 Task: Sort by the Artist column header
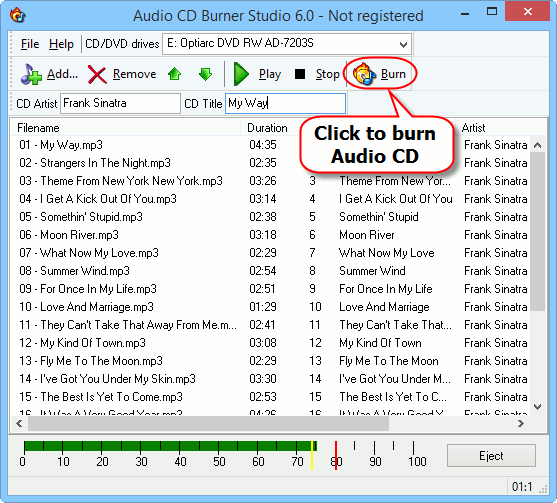pos(473,128)
